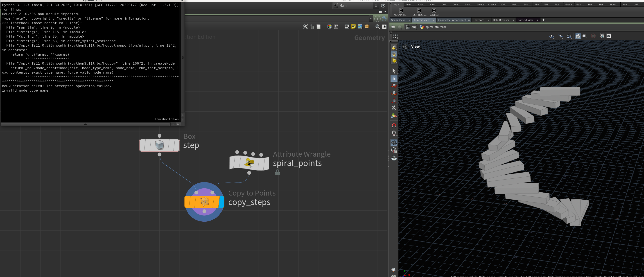
Task: Click the red no-entry viewport icon
Action: (x=593, y=36)
